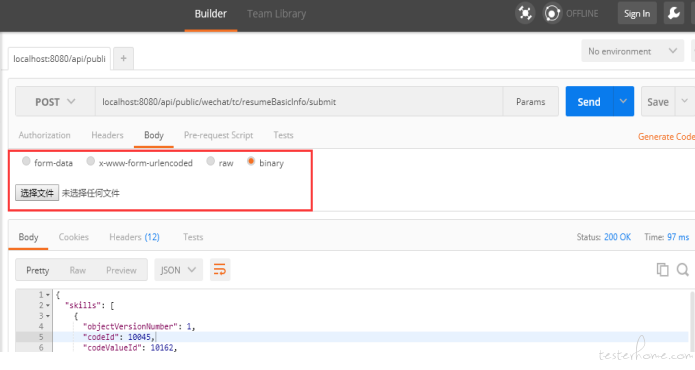
Task: Click the request URL input field
Action: click(299, 102)
